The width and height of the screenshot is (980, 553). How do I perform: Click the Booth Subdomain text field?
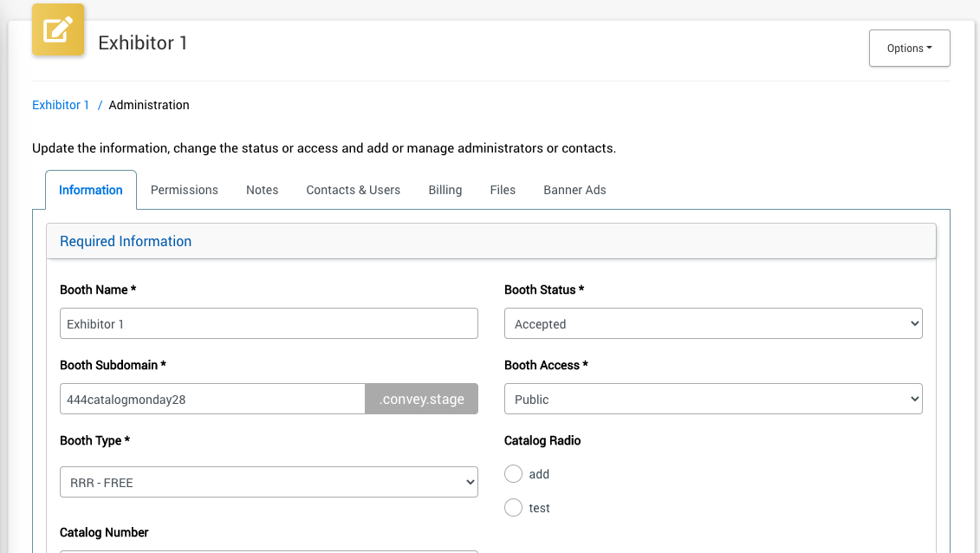coord(212,399)
